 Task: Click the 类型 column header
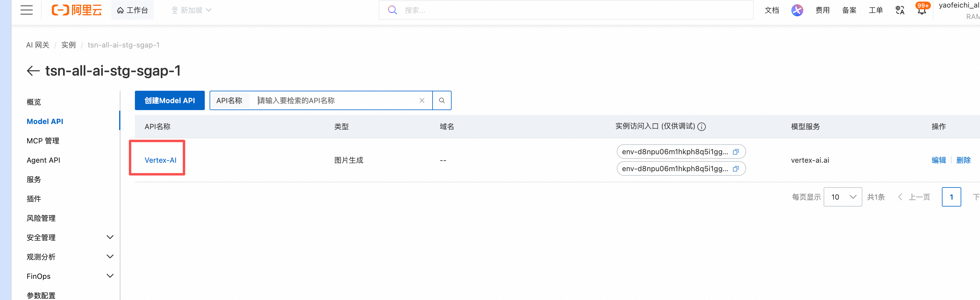(x=341, y=127)
